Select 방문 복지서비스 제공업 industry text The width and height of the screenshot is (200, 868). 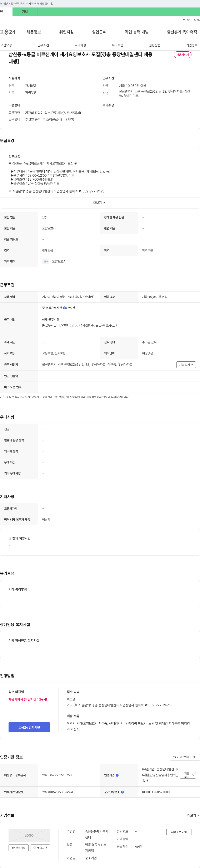click(95, 848)
